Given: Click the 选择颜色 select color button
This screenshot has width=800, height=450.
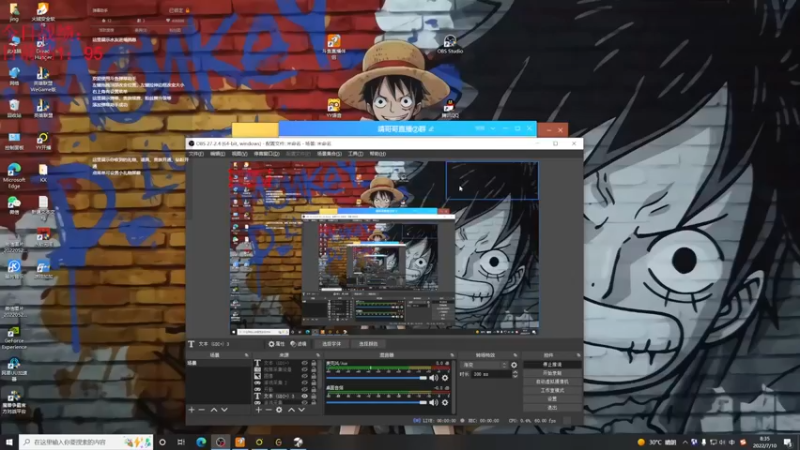Looking at the screenshot, I should pos(368,344).
